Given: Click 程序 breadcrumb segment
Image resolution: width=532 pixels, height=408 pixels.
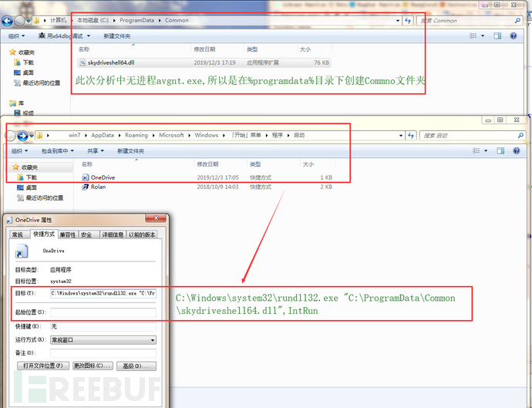Looking at the screenshot, I should (x=278, y=135).
